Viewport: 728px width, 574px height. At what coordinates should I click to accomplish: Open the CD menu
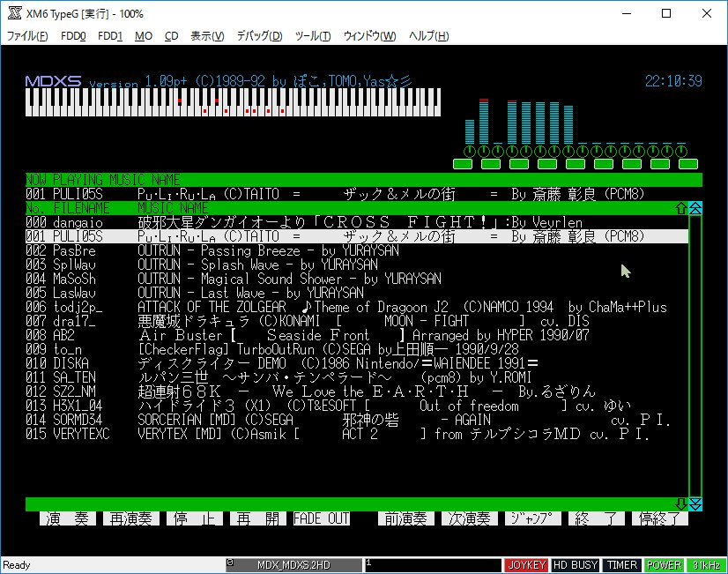coord(171,36)
